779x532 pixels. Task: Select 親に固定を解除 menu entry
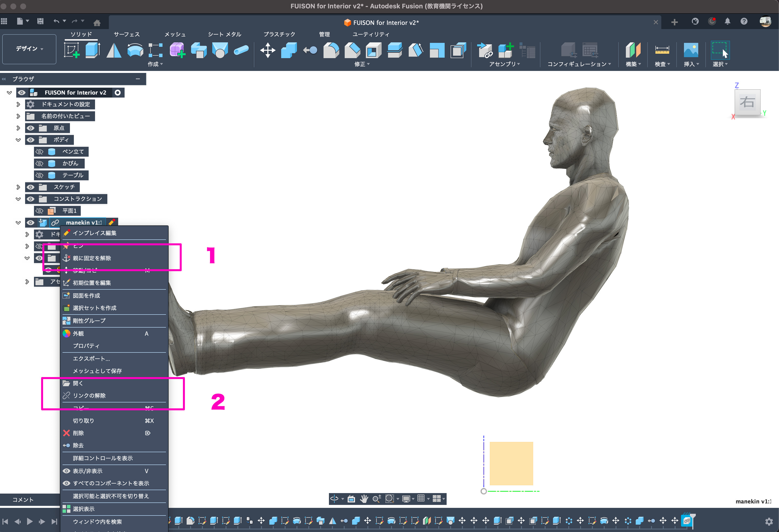(x=92, y=258)
